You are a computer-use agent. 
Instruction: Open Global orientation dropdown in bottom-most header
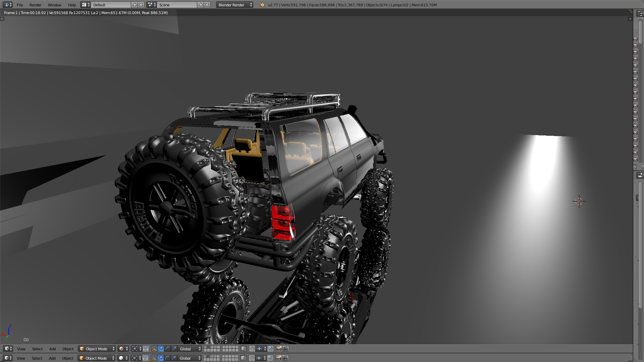(x=190, y=358)
